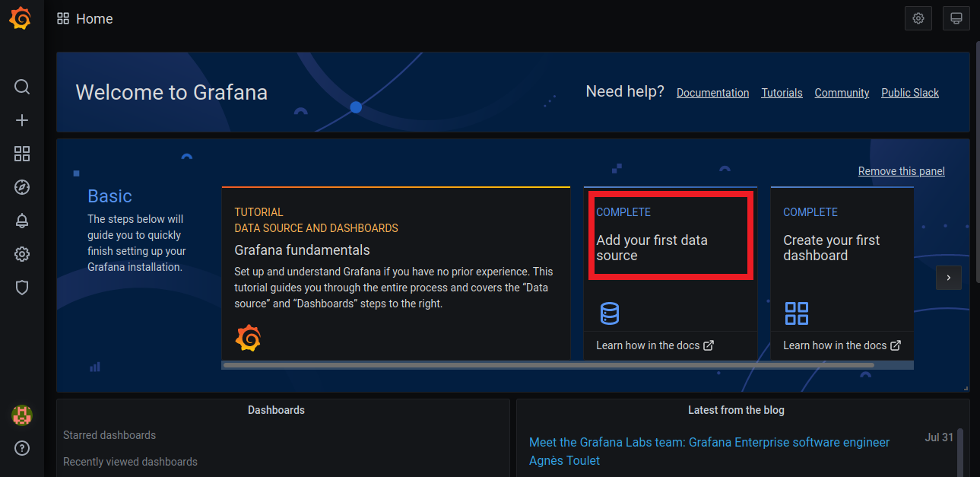Screen dimensions: 980x477
Task: Open the Search magnifier icon
Action: (22, 87)
